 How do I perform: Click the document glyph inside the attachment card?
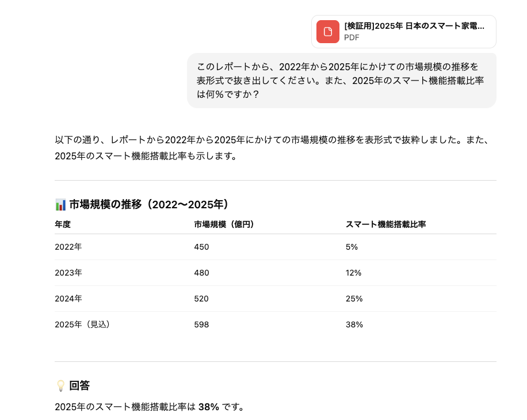[x=327, y=32]
